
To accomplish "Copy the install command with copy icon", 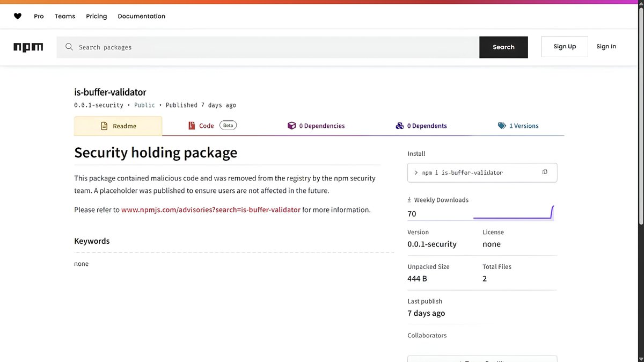I will click(x=545, y=172).
